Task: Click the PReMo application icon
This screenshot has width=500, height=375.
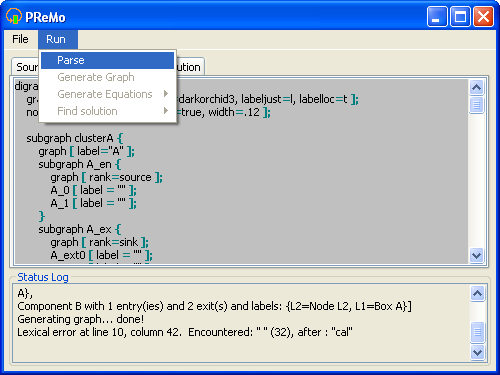Action: pos(14,16)
